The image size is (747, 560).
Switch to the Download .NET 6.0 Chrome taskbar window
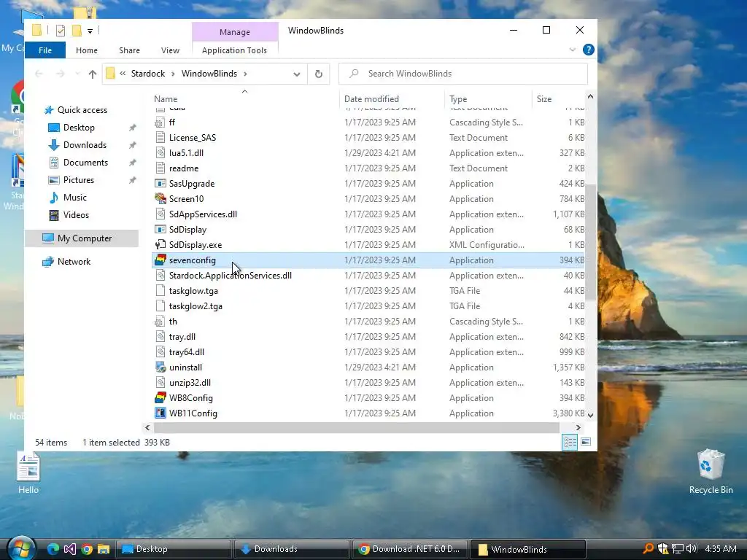pos(410,549)
